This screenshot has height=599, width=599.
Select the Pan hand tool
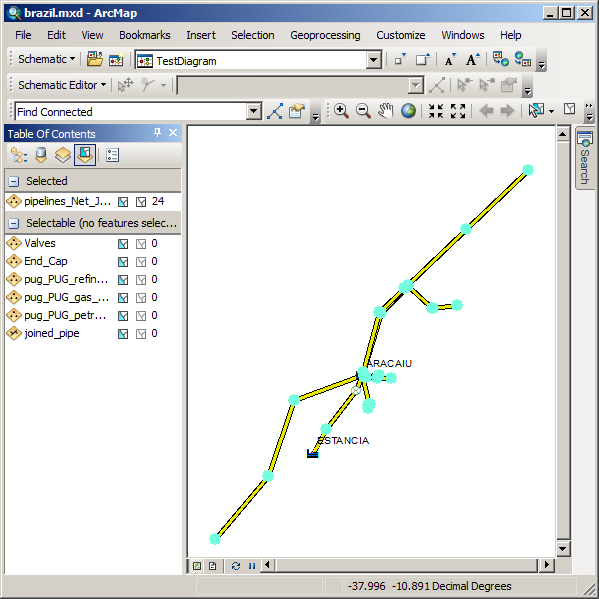[x=385, y=111]
